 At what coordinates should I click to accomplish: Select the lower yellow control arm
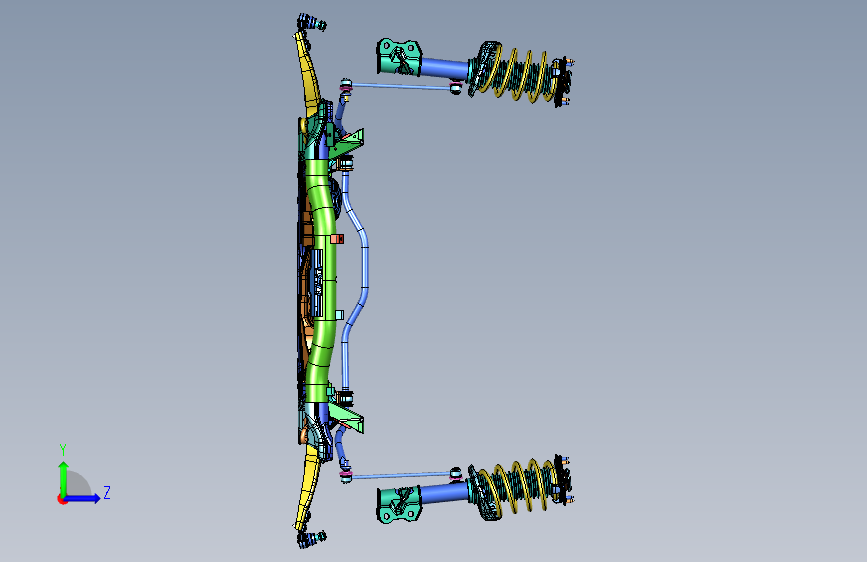[307, 487]
